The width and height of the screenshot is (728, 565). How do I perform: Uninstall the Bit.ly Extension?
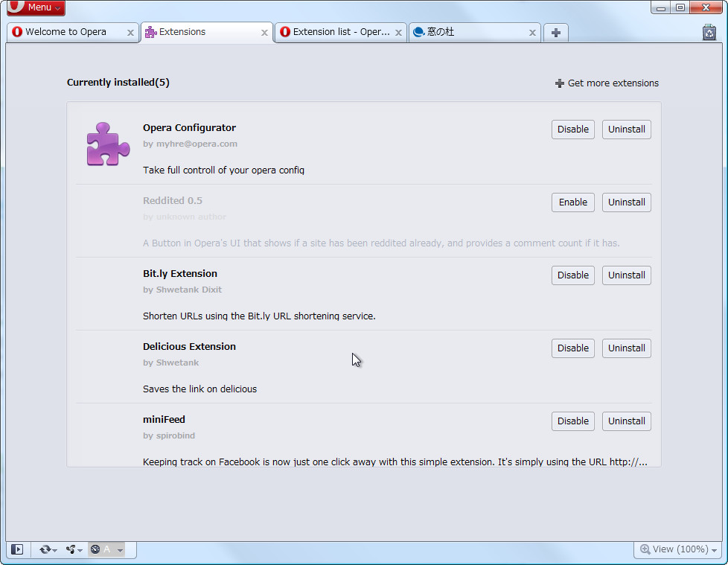click(626, 275)
